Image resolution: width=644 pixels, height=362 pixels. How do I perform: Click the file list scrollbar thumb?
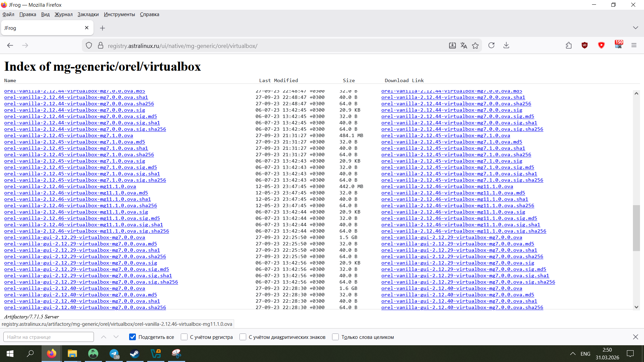coord(636,228)
